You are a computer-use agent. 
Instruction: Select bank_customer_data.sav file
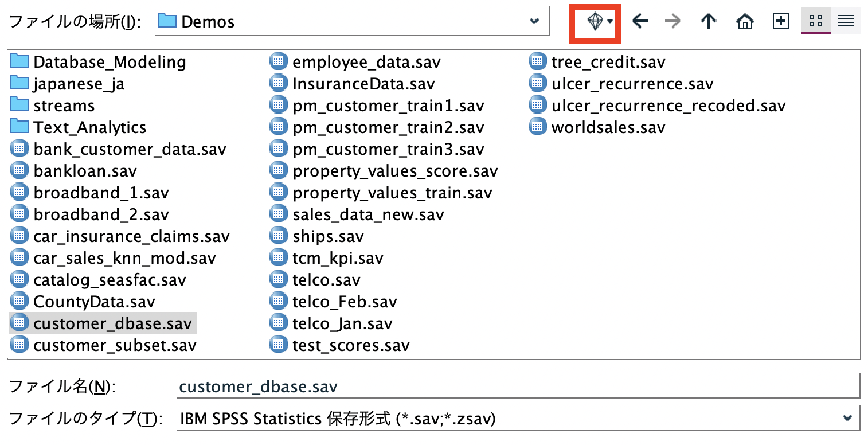(119, 149)
